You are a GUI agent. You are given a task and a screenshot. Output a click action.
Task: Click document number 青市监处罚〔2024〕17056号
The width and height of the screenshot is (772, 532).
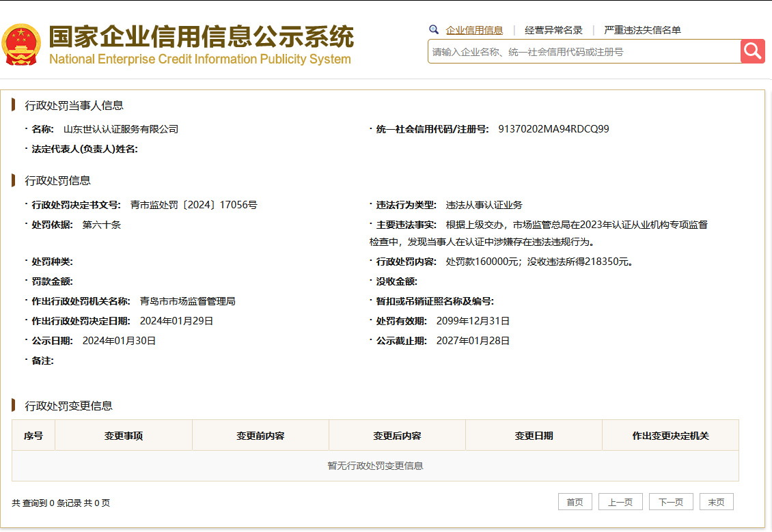coord(193,205)
